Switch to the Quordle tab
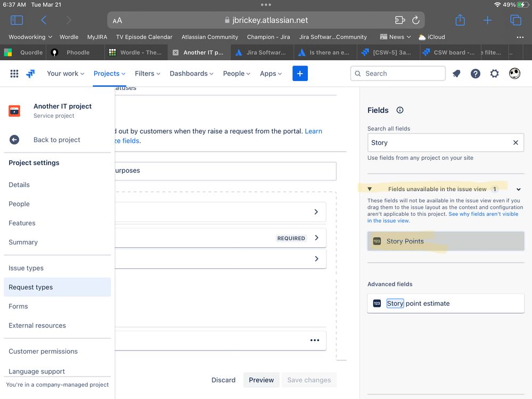Image resolution: width=532 pixels, height=399 pixels. click(x=24, y=53)
